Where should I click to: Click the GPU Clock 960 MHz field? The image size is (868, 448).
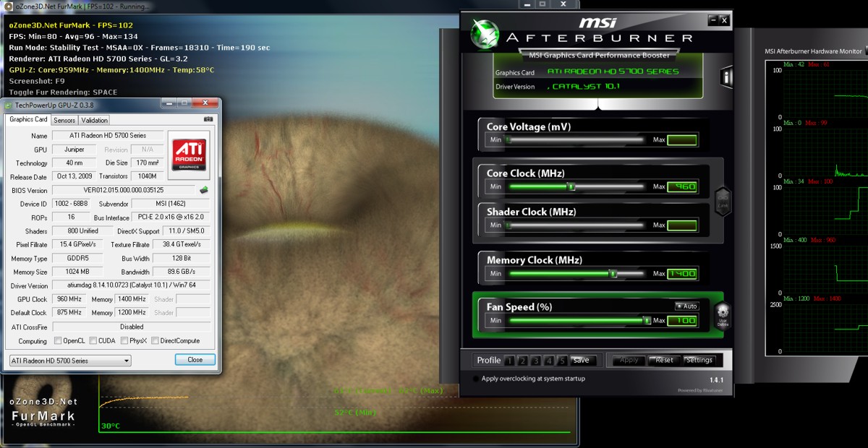coord(69,299)
